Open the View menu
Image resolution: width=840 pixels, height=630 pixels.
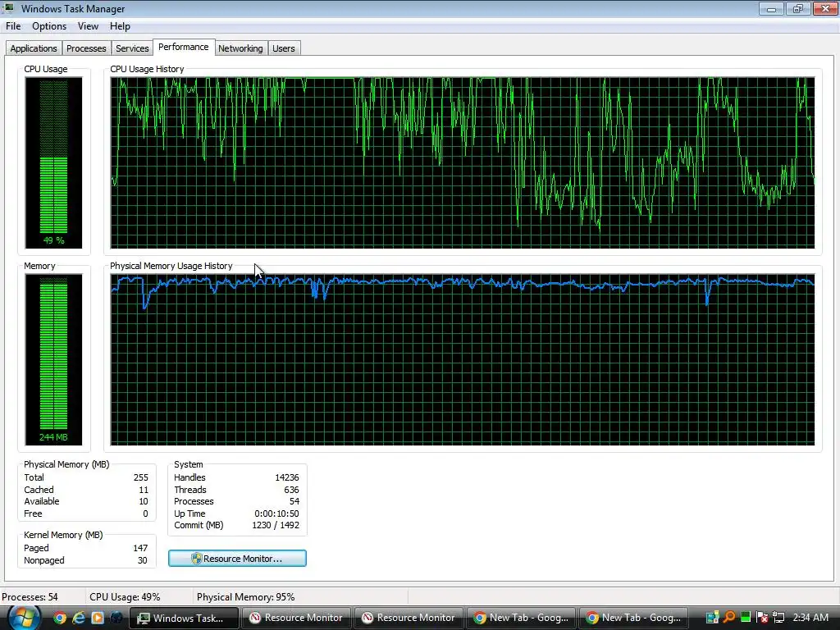click(88, 26)
